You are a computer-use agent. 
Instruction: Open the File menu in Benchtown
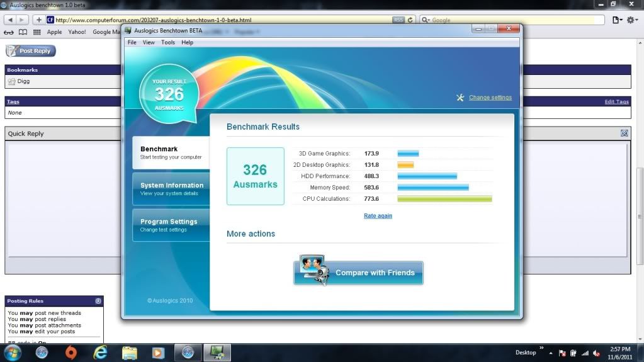click(132, 42)
